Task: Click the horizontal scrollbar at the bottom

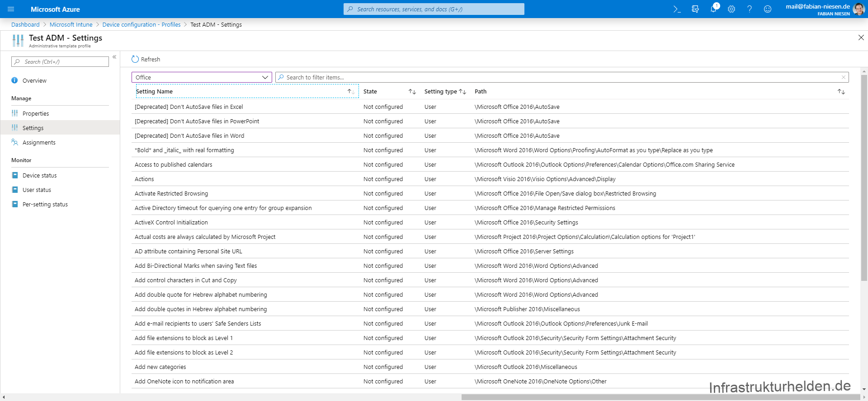Action: 660,397
